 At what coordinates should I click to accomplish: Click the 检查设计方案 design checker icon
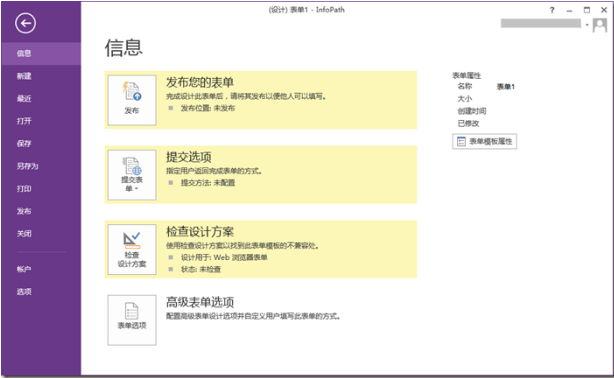(x=132, y=250)
